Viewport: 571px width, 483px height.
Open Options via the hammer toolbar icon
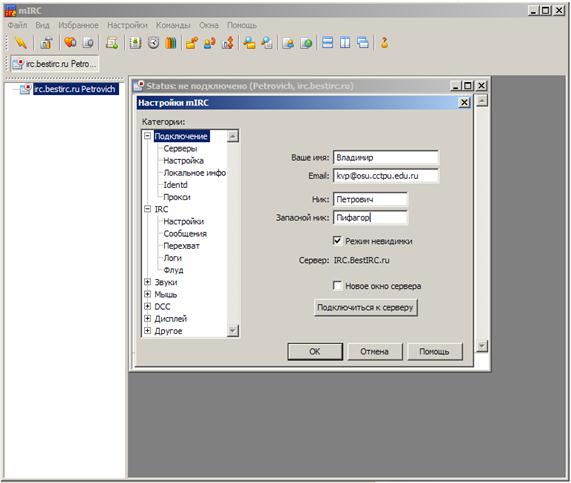tap(46, 43)
